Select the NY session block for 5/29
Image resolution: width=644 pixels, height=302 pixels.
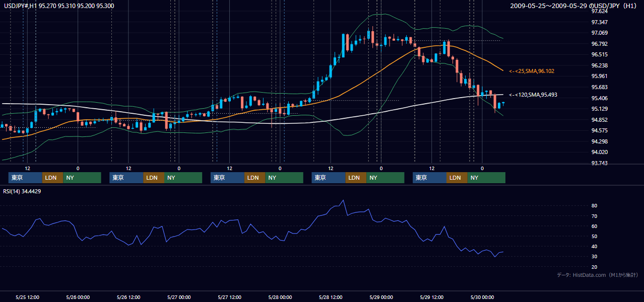coord(486,178)
